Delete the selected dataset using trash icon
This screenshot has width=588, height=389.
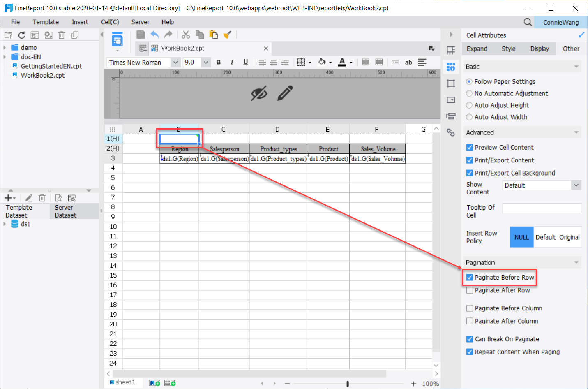[42, 198]
